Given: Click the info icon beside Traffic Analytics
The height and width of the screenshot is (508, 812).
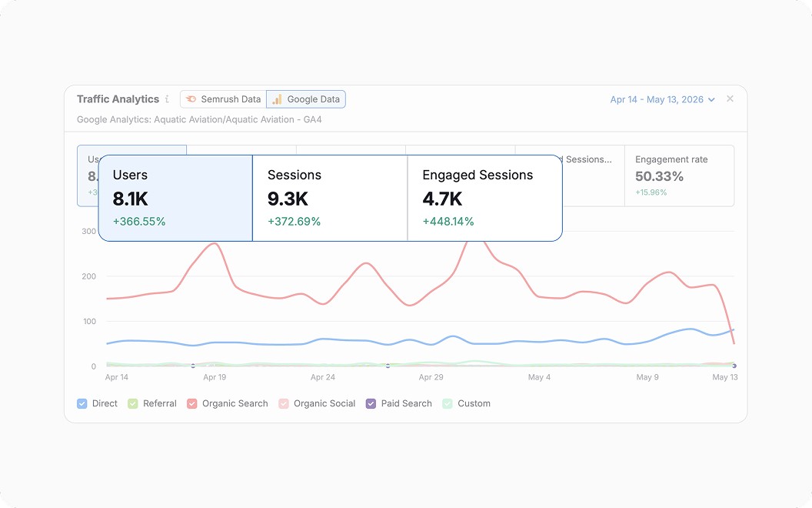Looking at the screenshot, I should pos(167,99).
